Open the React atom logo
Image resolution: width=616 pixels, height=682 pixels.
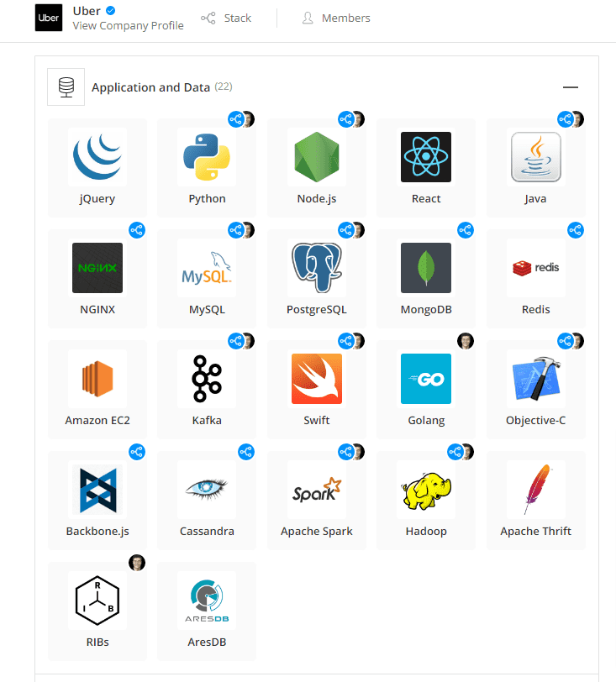coord(426,157)
